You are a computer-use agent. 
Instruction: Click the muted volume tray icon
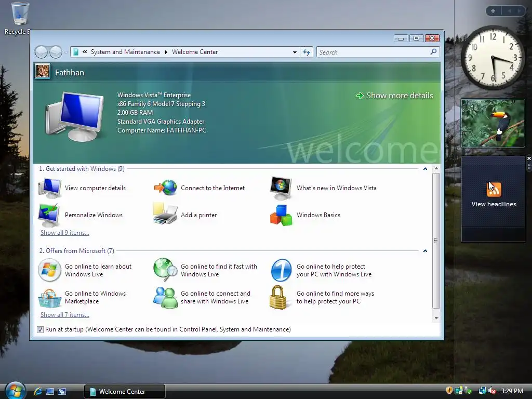(x=492, y=391)
